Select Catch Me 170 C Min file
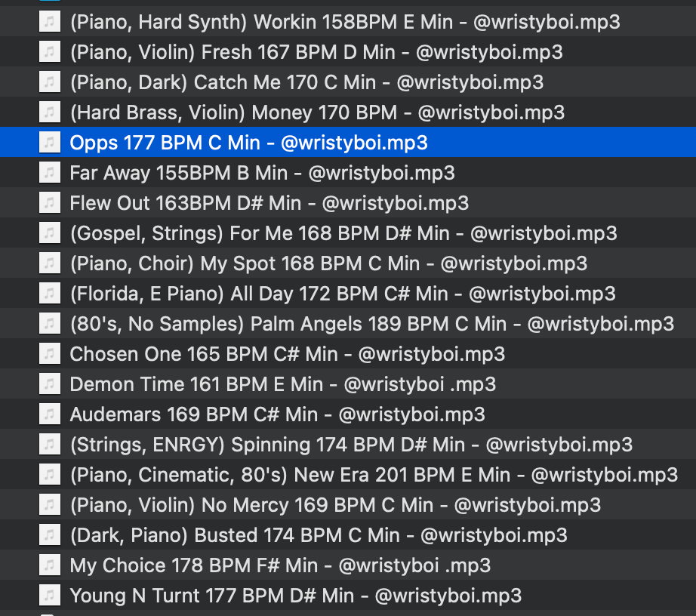 [306, 82]
